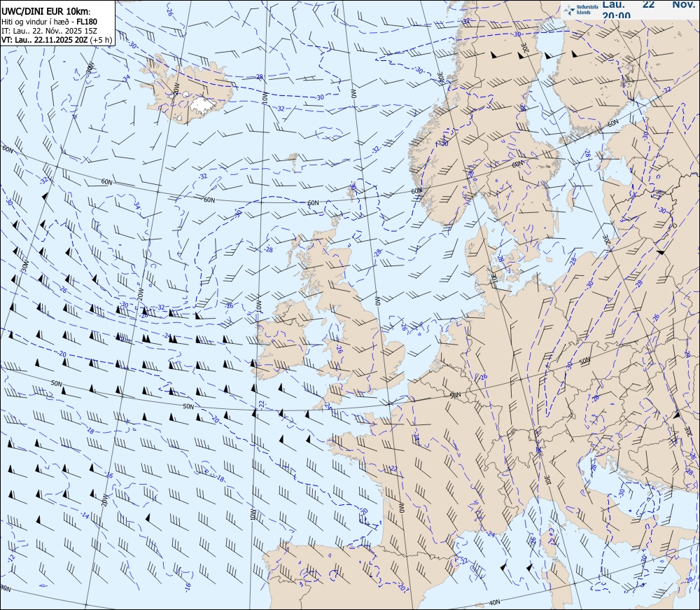The image size is (700, 610).
Task: Click the white Vatnajökull ice cap on Iceland
Action: tap(204, 105)
